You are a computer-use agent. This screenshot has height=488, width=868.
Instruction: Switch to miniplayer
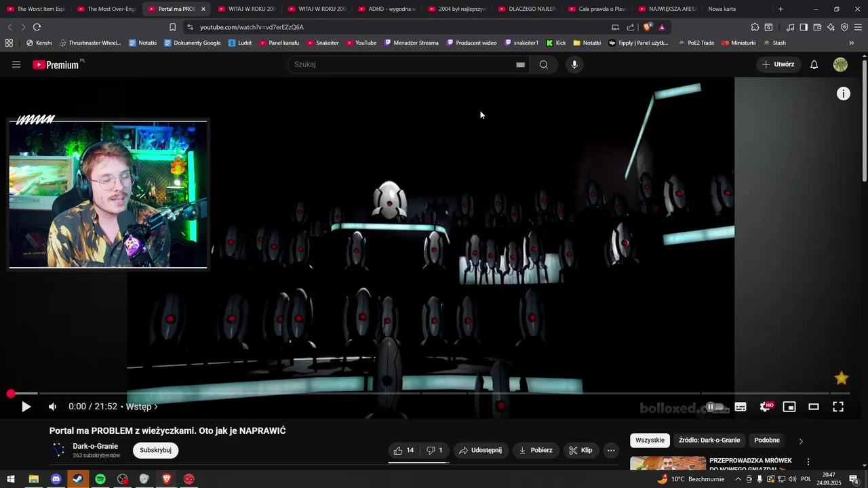coord(789,407)
